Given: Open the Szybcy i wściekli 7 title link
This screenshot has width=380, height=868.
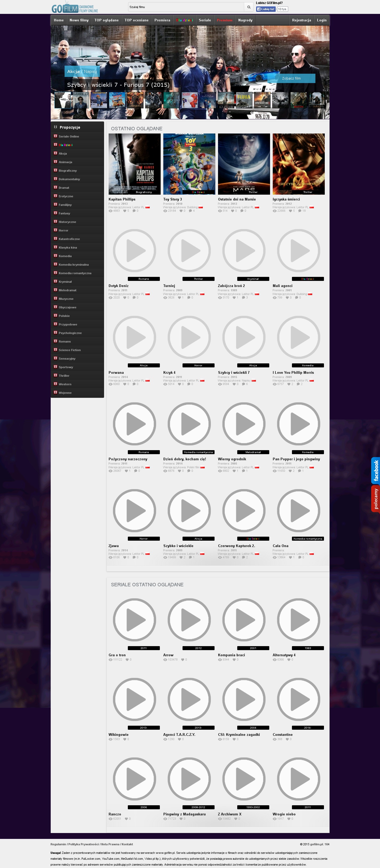Looking at the screenshot, I should [x=234, y=373].
